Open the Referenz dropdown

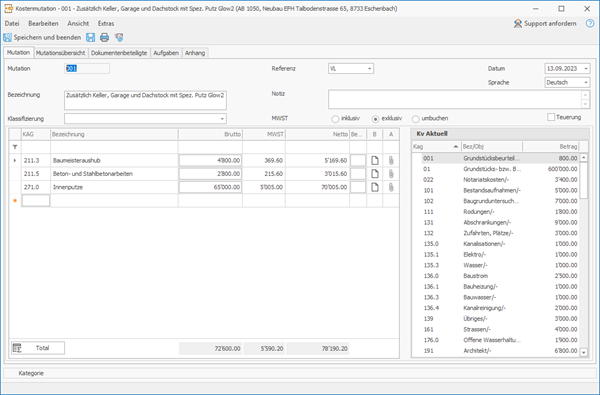pos(369,69)
